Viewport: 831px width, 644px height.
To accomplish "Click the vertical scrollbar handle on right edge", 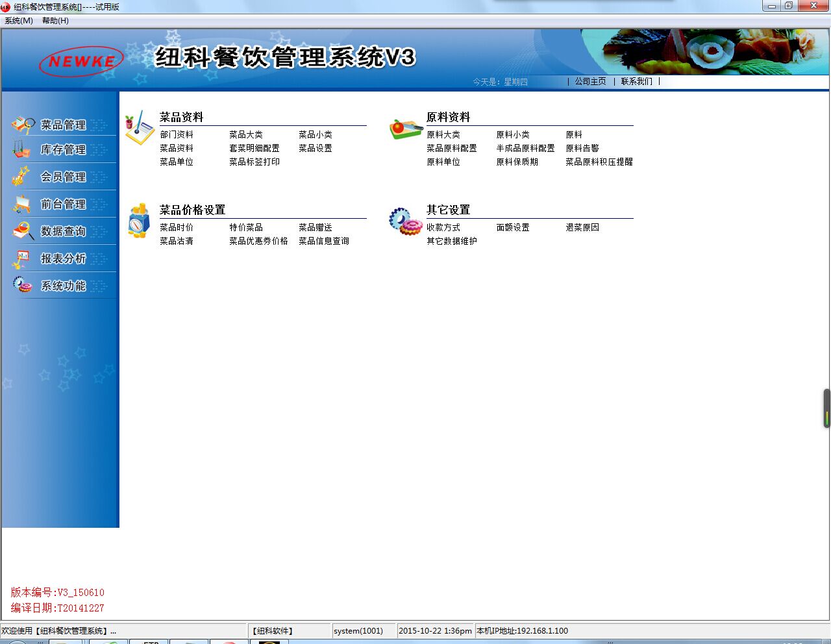I will coord(826,408).
